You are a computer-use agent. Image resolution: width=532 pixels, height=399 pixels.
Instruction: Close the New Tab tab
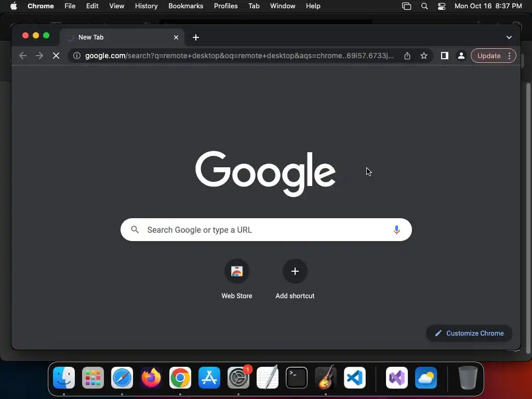pos(176,37)
